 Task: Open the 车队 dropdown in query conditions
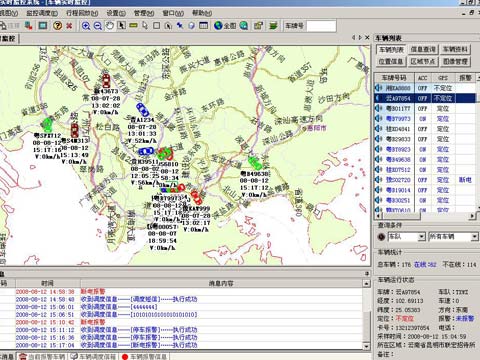click(x=422, y=237)
